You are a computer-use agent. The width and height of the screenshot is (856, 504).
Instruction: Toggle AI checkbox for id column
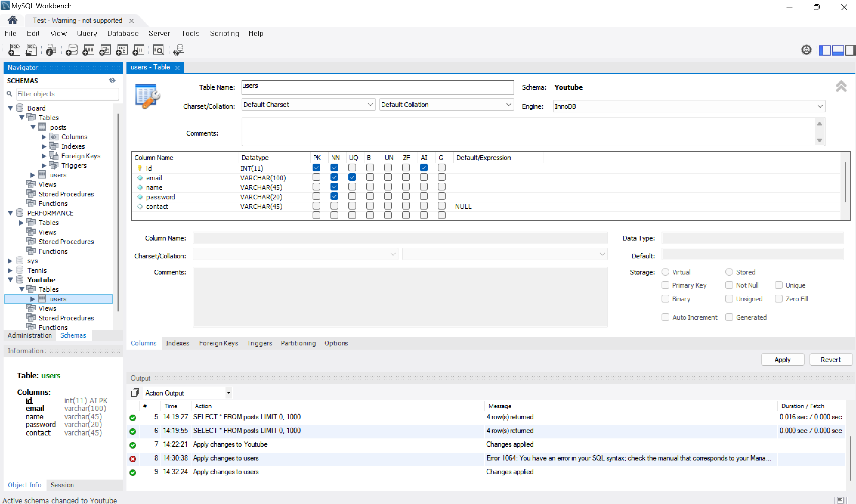pos(424,168)
